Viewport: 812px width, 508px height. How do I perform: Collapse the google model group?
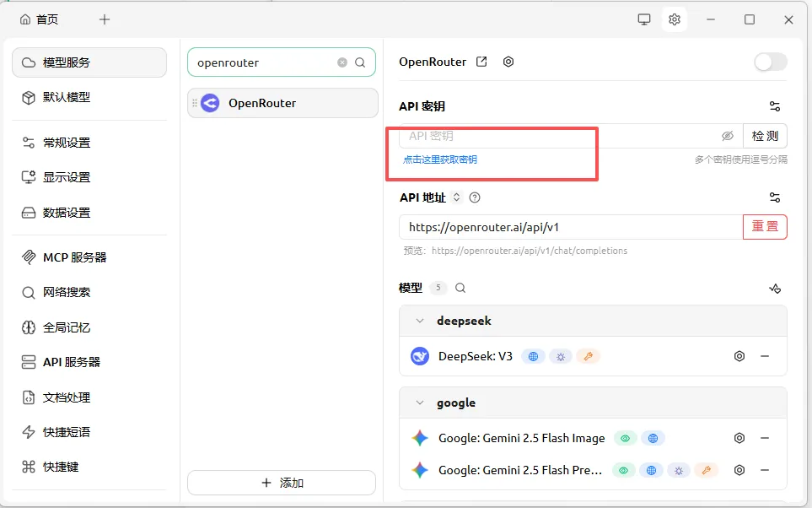point(420,403)
